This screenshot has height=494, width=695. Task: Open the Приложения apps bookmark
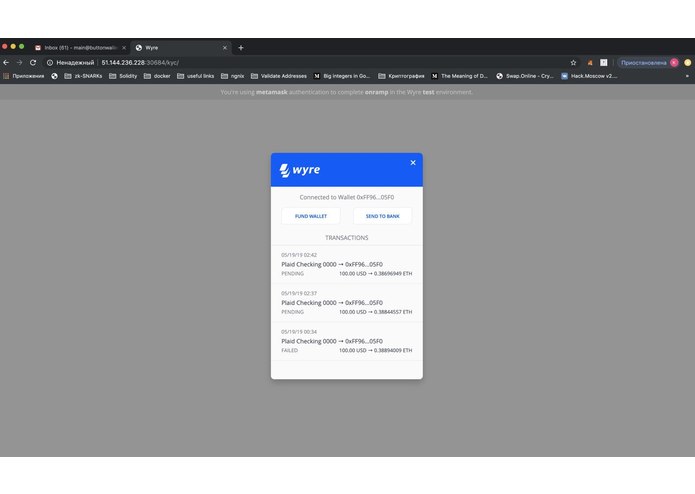click(24, 76)
